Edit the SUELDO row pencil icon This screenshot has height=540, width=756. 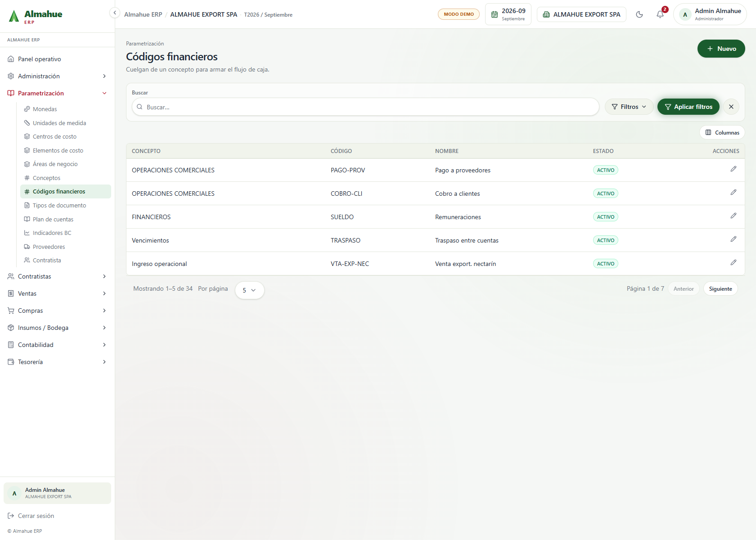(x=733, y=216)
